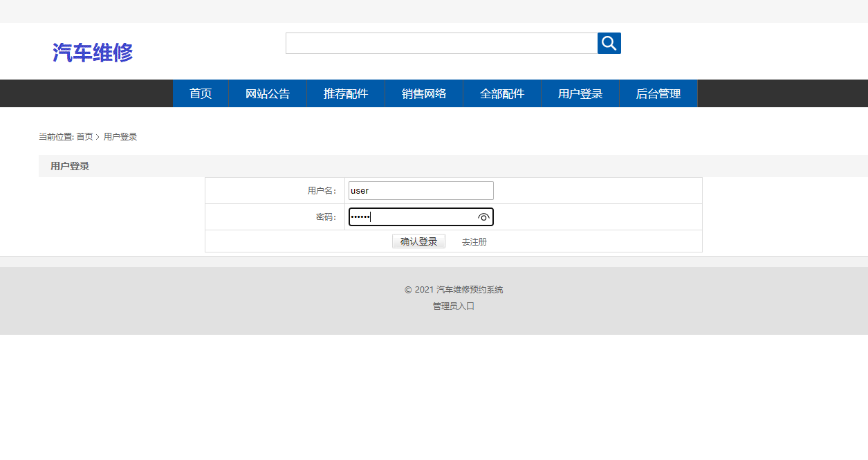
Task: Open the 后台管理 admin panel menu
Action: pyautogui.click(x=658, y=93)
